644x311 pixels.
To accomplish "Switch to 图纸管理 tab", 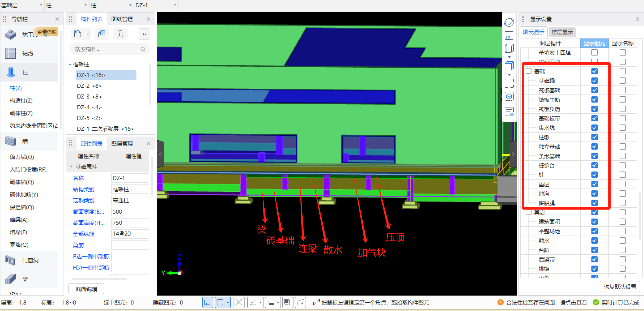I will click(x=122, y=19).
